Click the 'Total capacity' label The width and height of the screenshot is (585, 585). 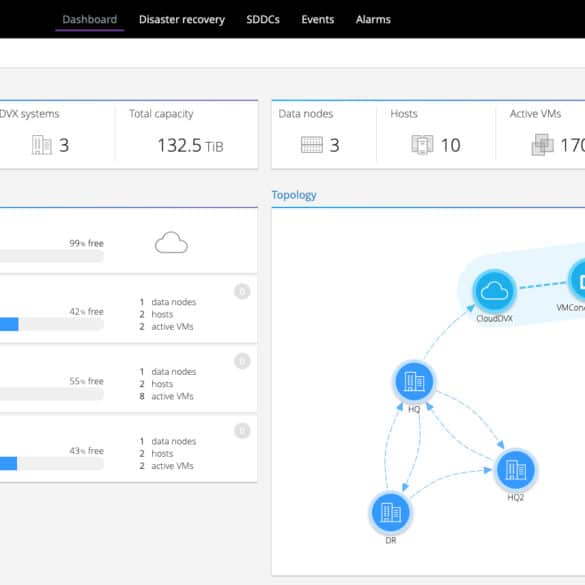(161, 114)
